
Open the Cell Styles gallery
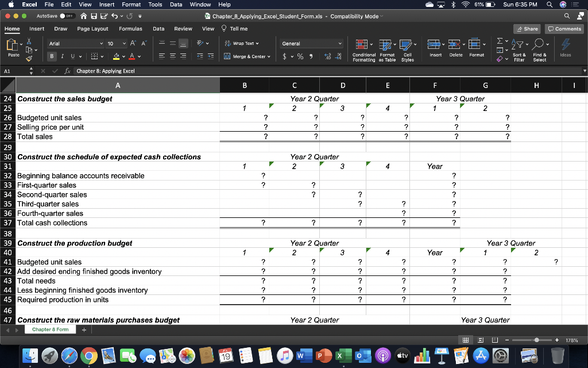[407, 49]
